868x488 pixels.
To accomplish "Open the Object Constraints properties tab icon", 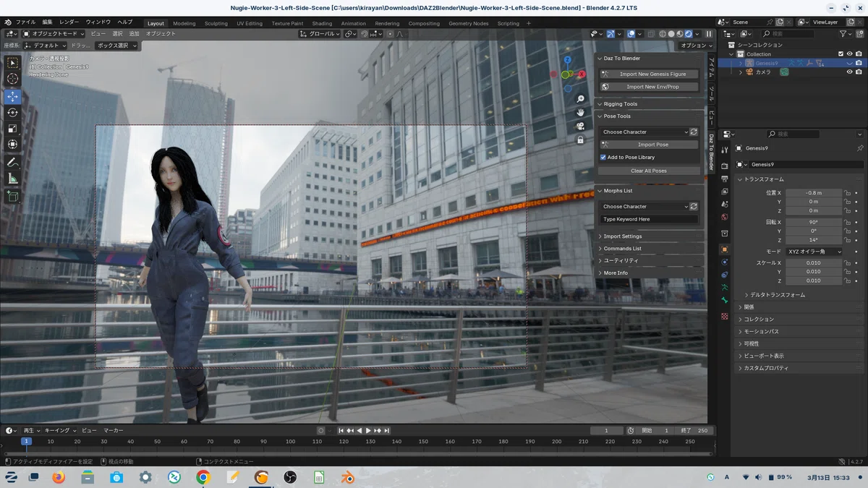I will [x=724, y=274].
